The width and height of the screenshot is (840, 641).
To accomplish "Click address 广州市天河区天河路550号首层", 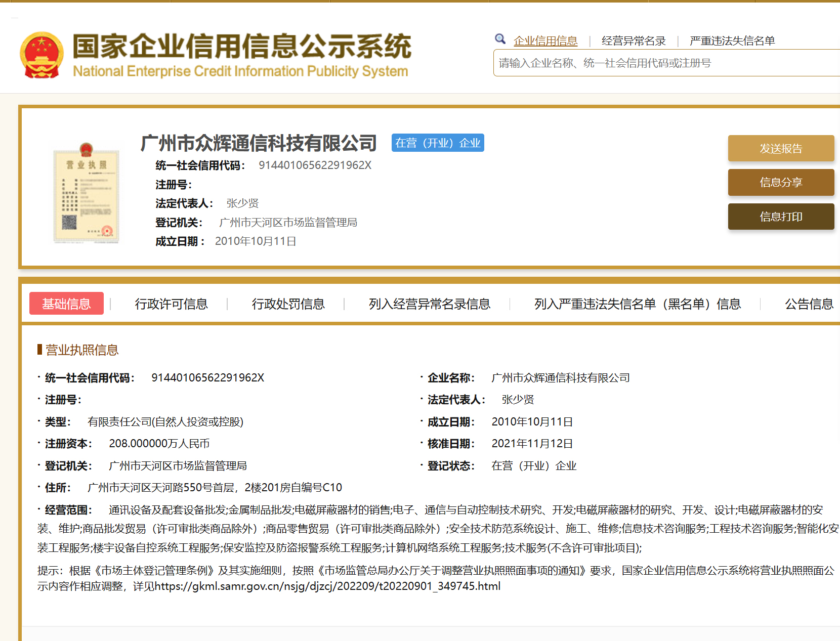I will point(161,488).
